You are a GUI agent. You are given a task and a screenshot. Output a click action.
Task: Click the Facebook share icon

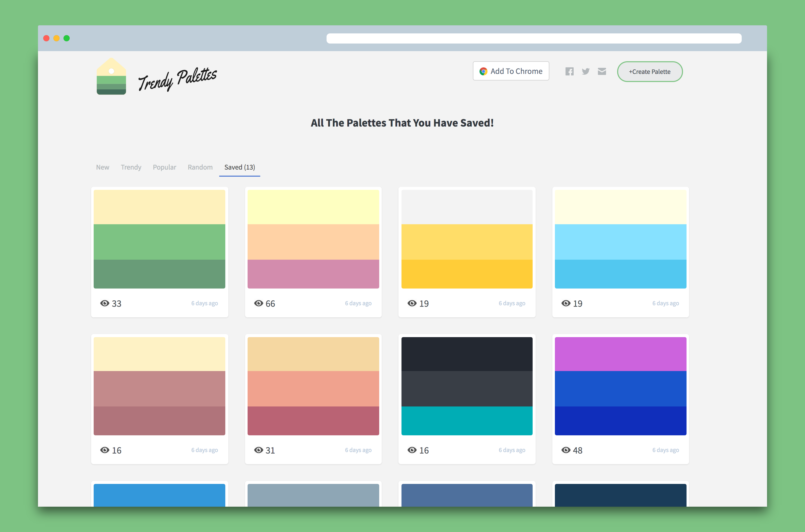point(569,71)
